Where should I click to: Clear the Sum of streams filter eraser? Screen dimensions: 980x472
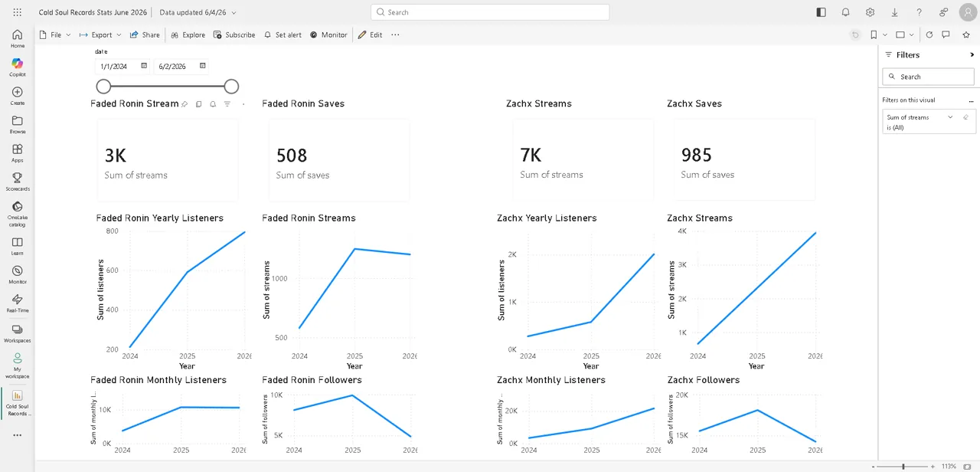point(965,117)
